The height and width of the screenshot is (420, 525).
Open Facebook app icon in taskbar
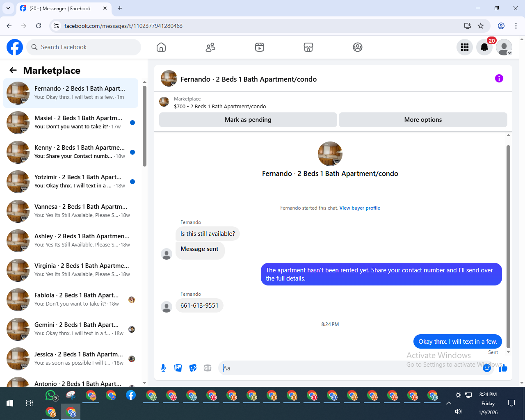click(131, 395)
